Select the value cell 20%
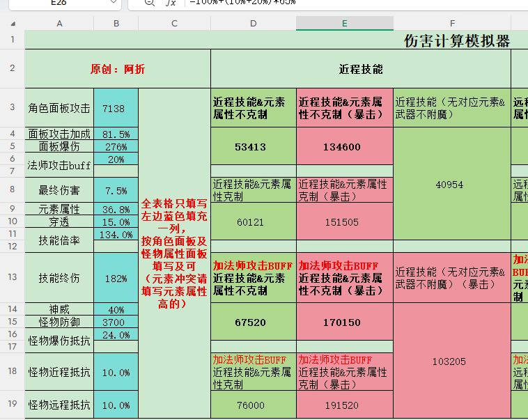This screenshot has width=528, height=420. tap(116, 159)
